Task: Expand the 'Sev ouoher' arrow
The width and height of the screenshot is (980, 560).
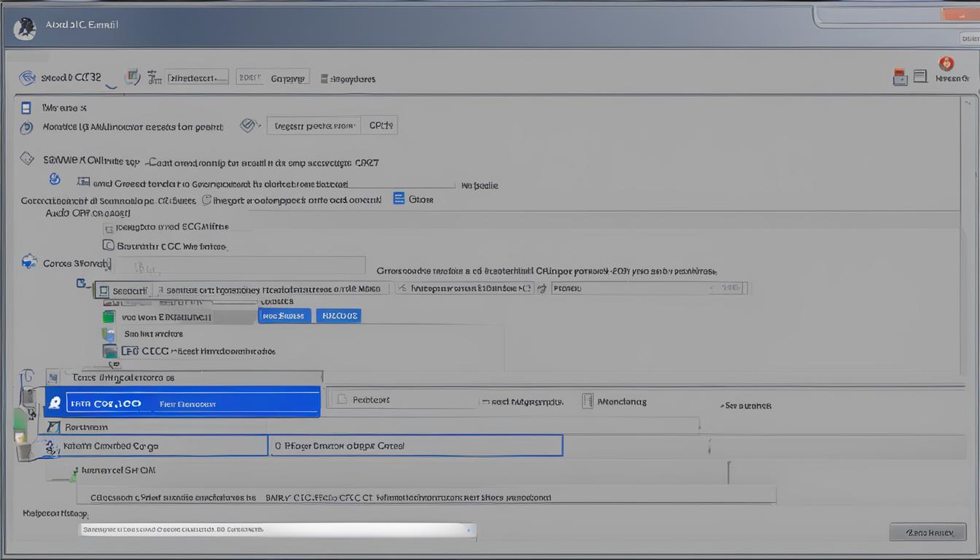Action: click(x=722, y=405)
